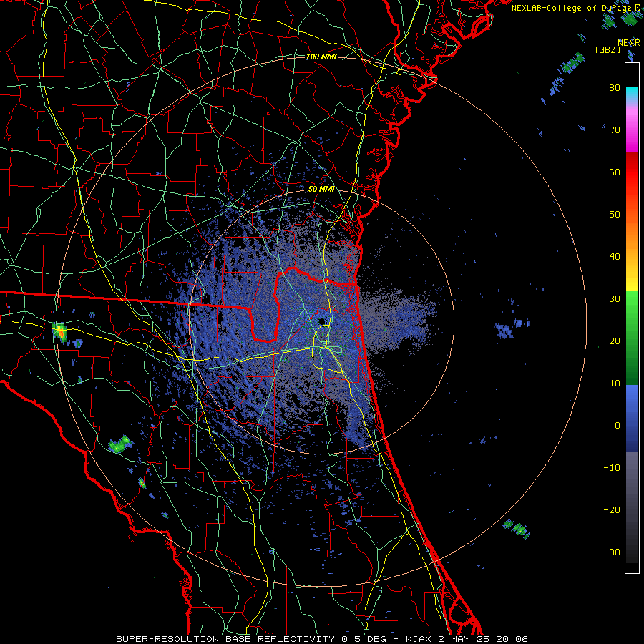Click the 20:06 timestamp in the footer
644x644 pixels.
[x=512, y=639]
